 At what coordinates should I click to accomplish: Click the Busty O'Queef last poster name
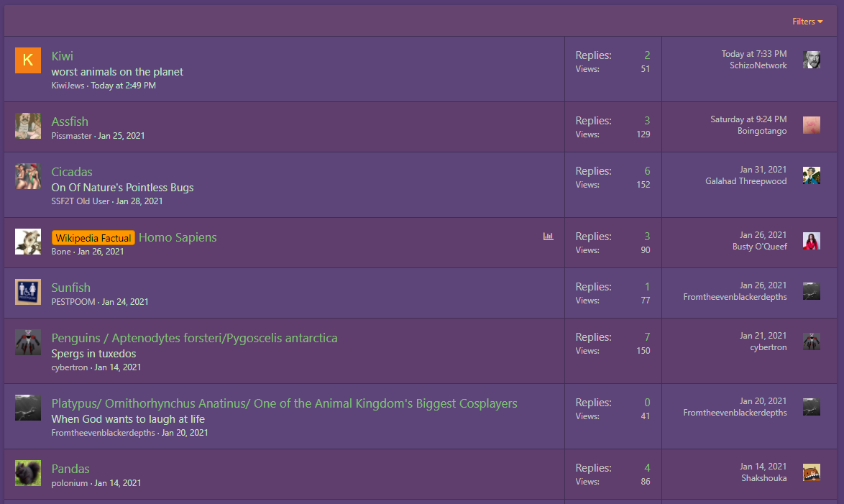coord(759,247)
